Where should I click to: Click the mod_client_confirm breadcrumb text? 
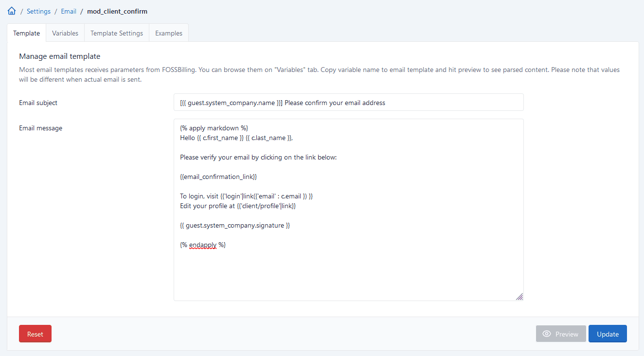coord(117,11)
